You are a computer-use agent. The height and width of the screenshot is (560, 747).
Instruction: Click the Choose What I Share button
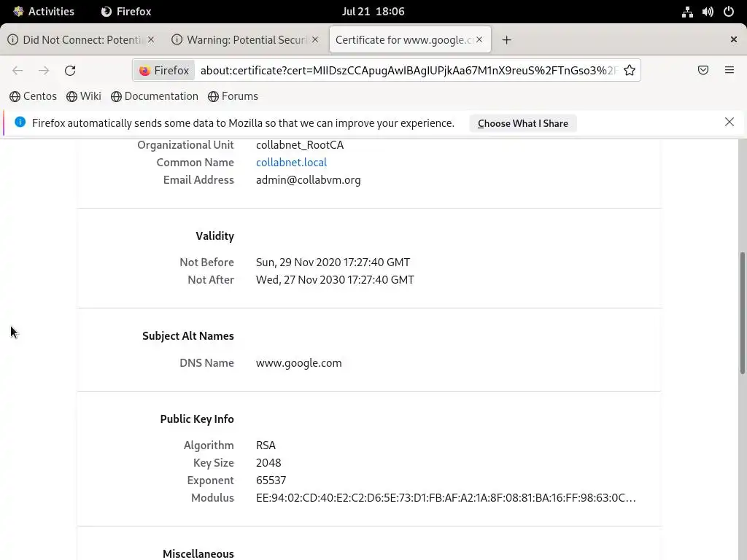coord(522,123)
